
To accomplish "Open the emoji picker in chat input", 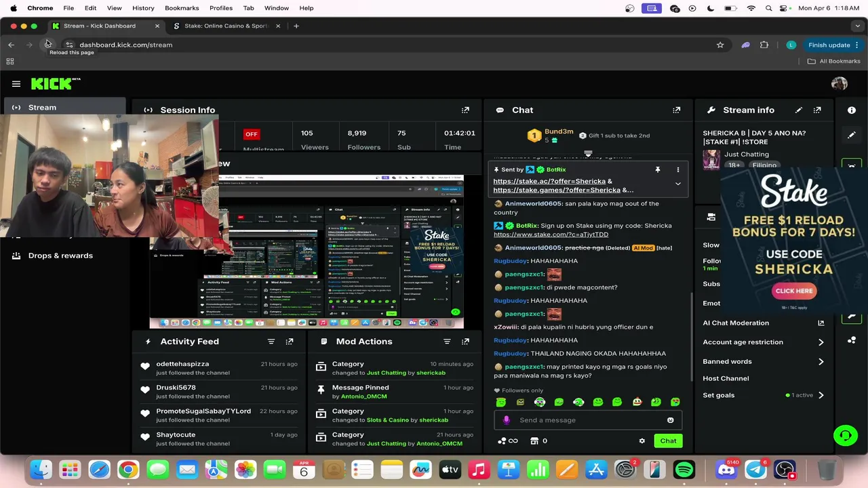I will click(670, 420).
